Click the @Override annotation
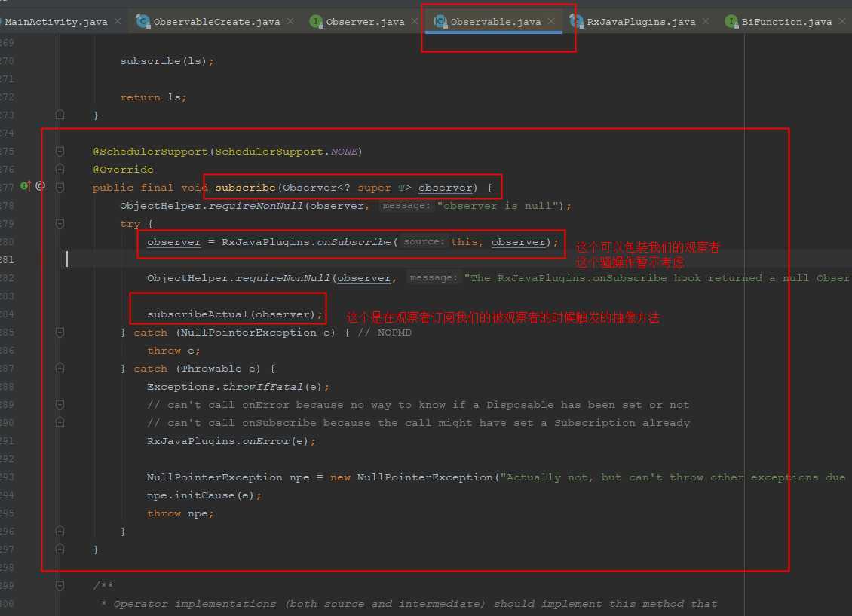 click(123, 170)
